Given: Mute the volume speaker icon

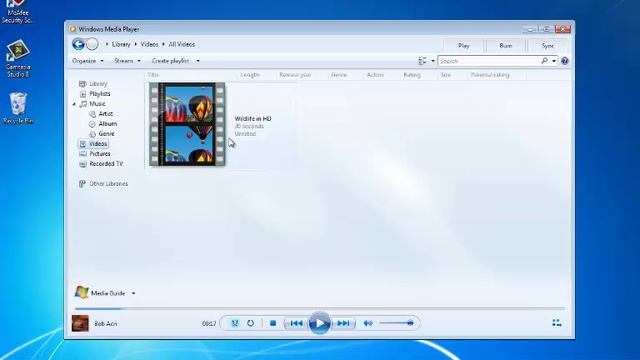Looking at the screenshot, I should (x=368, y=323).
